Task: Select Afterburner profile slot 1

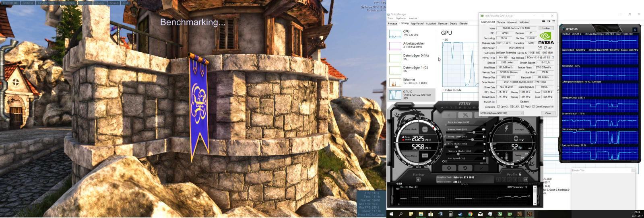Action: (499, 180)
